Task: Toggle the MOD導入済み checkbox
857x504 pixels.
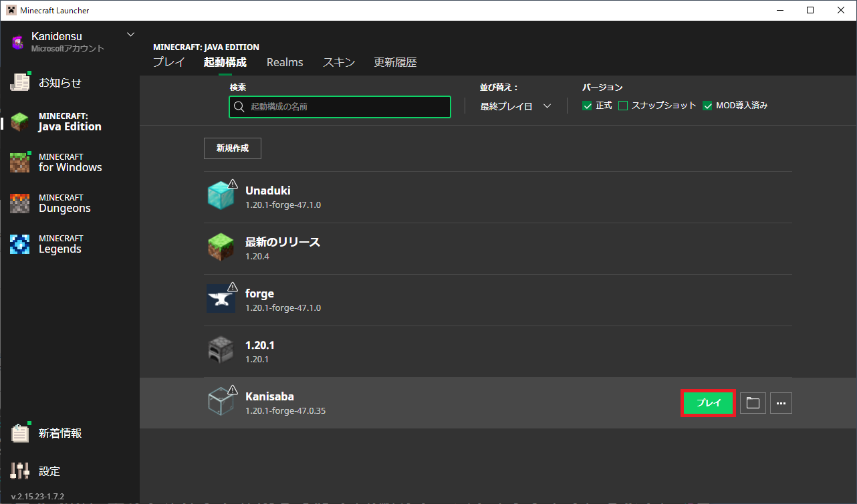Action: [x=707, y=106]
